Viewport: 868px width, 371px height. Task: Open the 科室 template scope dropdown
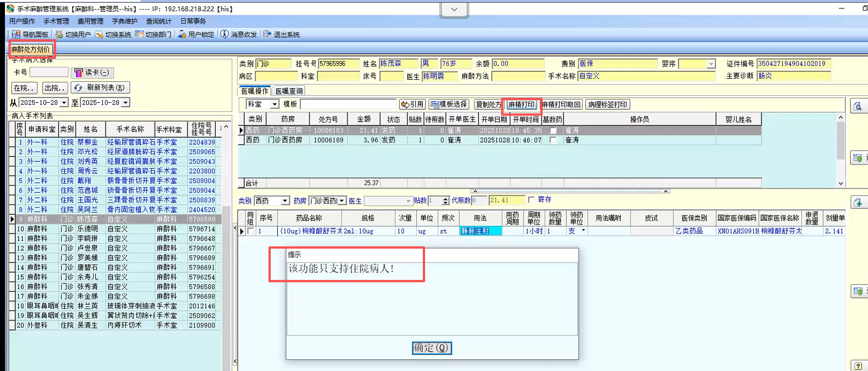point(275,104)
